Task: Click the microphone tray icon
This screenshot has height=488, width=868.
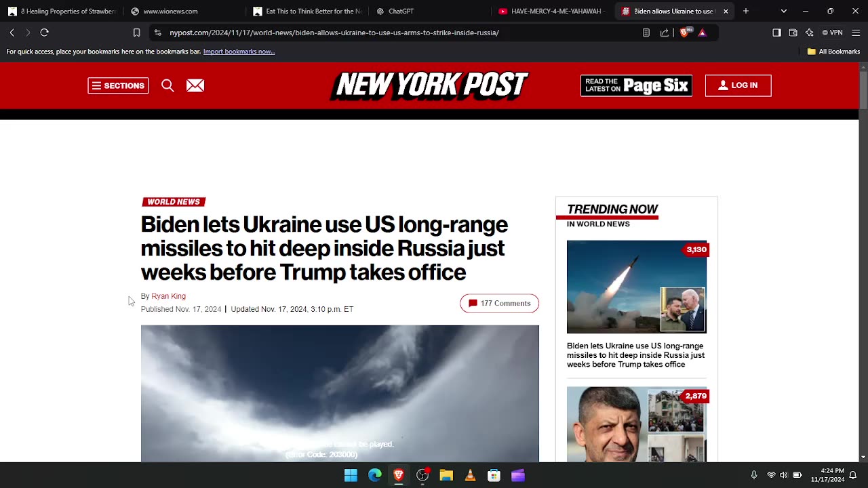Action: point(753,475)
